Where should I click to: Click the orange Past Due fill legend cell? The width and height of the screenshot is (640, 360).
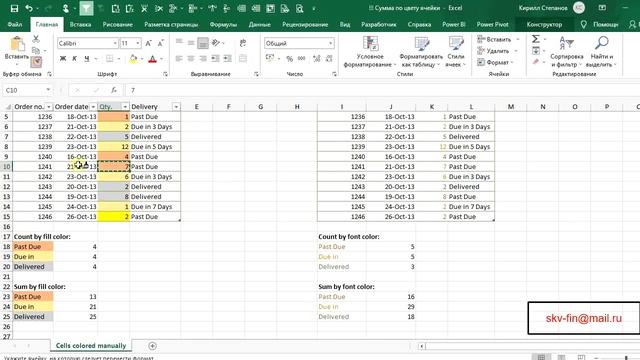(33, 247)
